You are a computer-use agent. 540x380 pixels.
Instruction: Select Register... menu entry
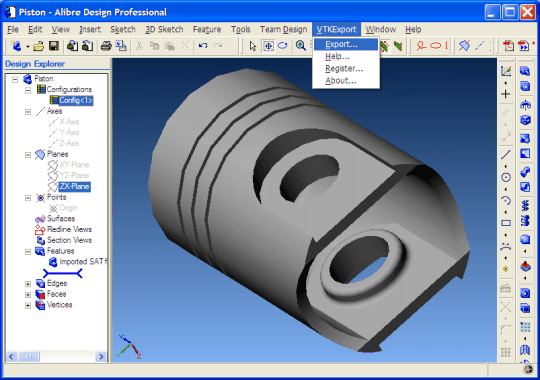344,69
